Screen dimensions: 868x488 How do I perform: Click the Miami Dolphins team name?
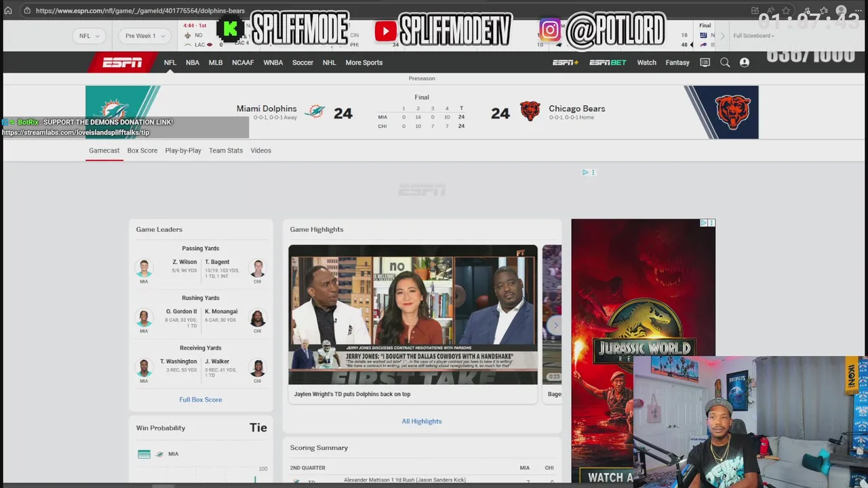(267, 108)
